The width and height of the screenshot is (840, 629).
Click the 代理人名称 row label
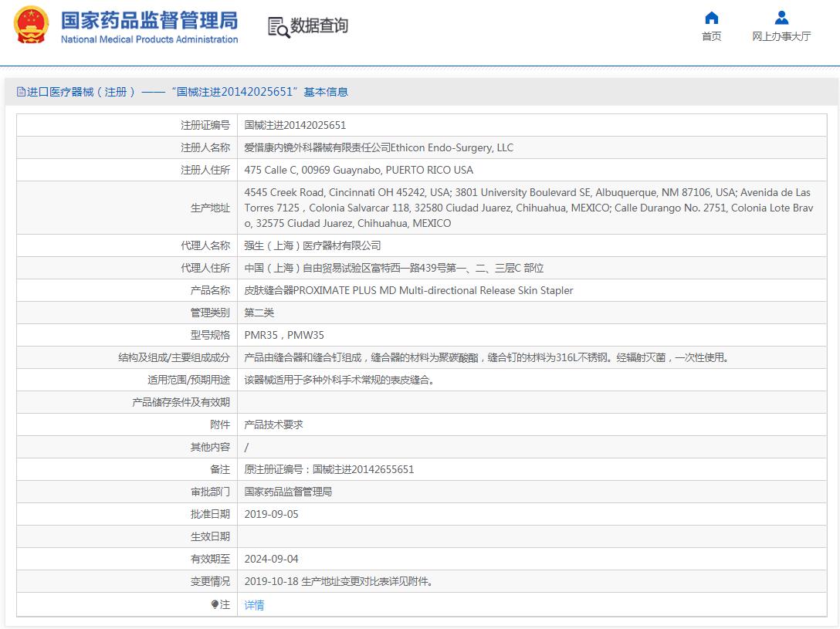point(205,245)
